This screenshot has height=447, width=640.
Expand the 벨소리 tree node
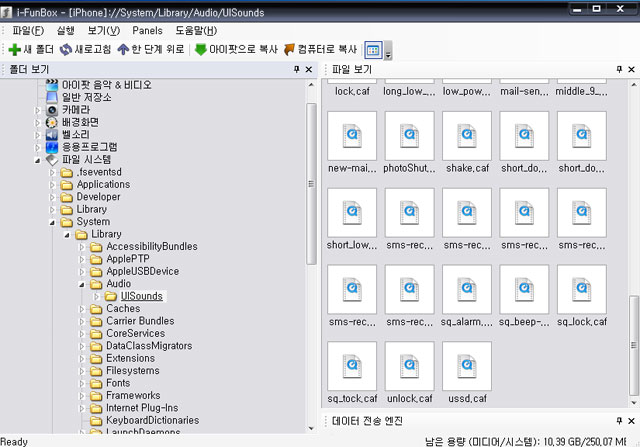[38, 135]
